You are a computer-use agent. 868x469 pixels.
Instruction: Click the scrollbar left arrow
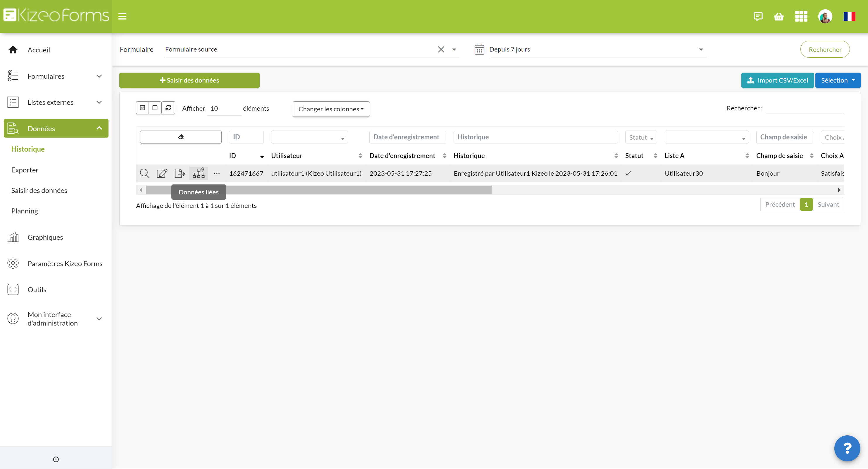point(141,190)
